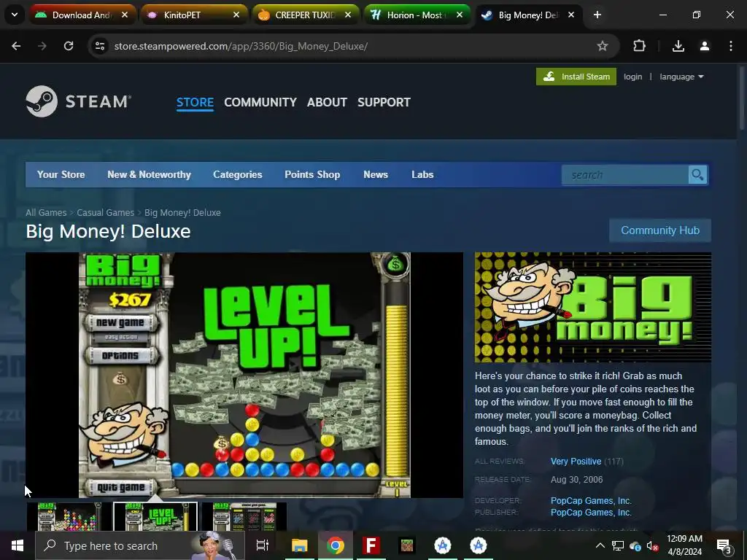Open the STORE menu item
Screen dimensions: 747x560
(x=195, y=102)
